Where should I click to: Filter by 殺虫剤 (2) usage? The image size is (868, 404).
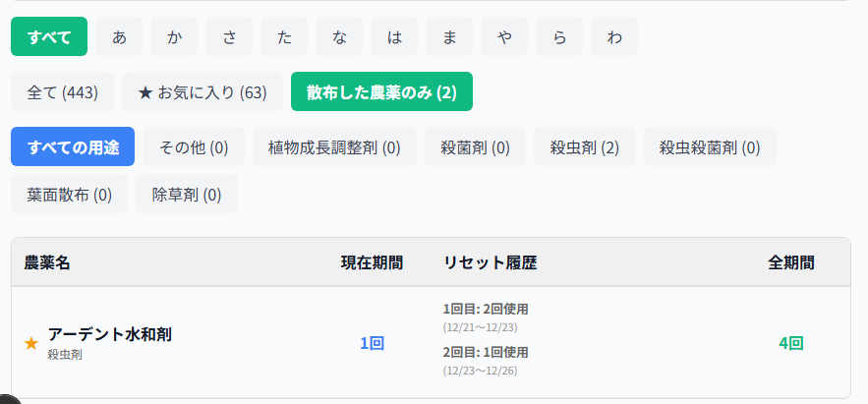(585, 147)
